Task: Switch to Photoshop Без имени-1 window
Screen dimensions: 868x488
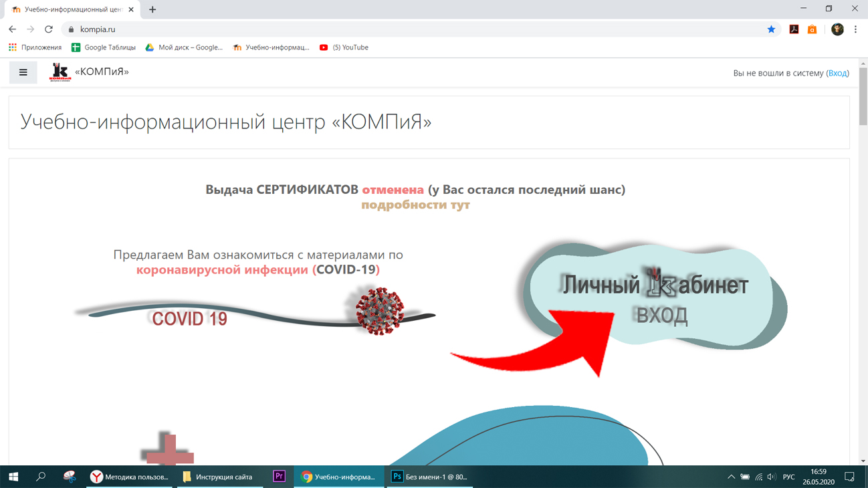Action: tap(429, 477)
